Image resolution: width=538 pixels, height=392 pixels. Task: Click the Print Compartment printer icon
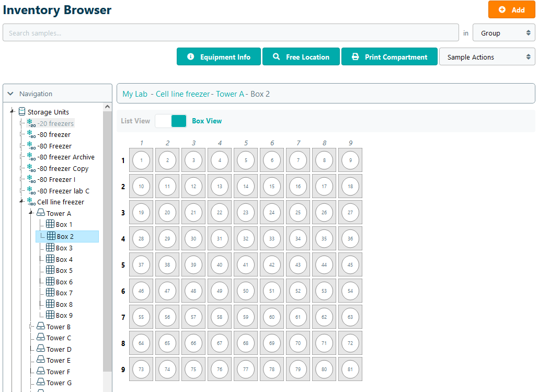pyautogui.click(x=356, y=56)
